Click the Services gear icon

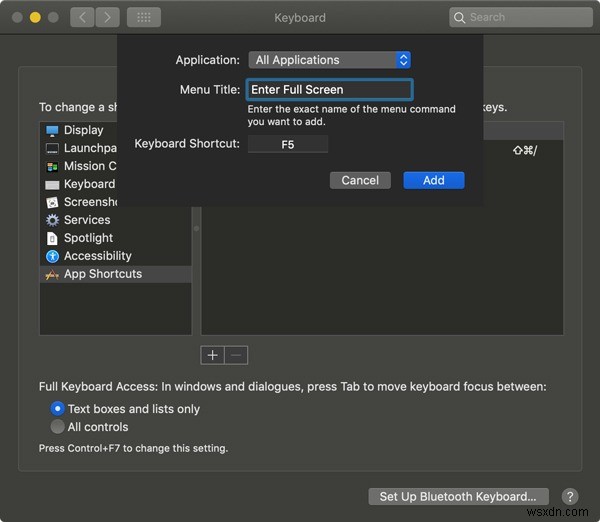(x=52, y=220)
